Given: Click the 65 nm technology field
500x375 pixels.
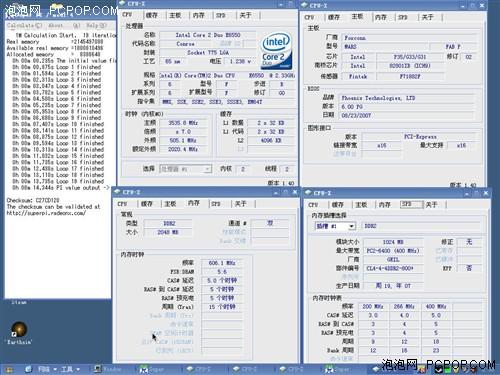Looking at the screenshot, I should coord(173,61).
